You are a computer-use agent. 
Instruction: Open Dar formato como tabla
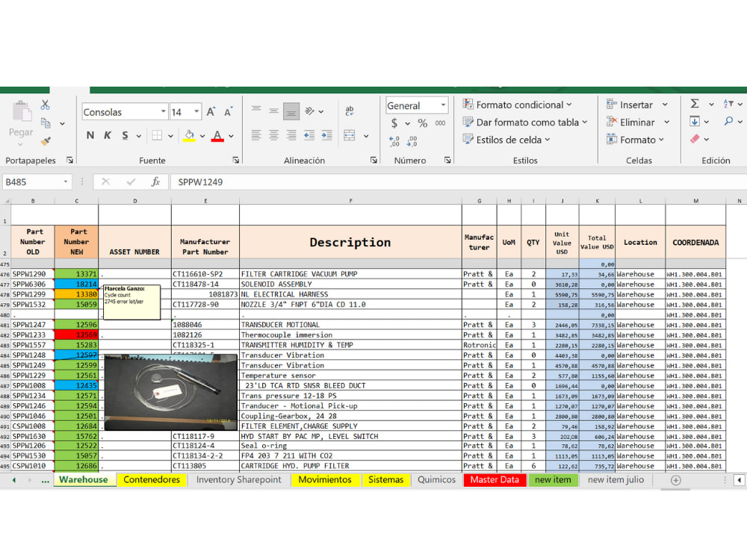coord(525,122)
